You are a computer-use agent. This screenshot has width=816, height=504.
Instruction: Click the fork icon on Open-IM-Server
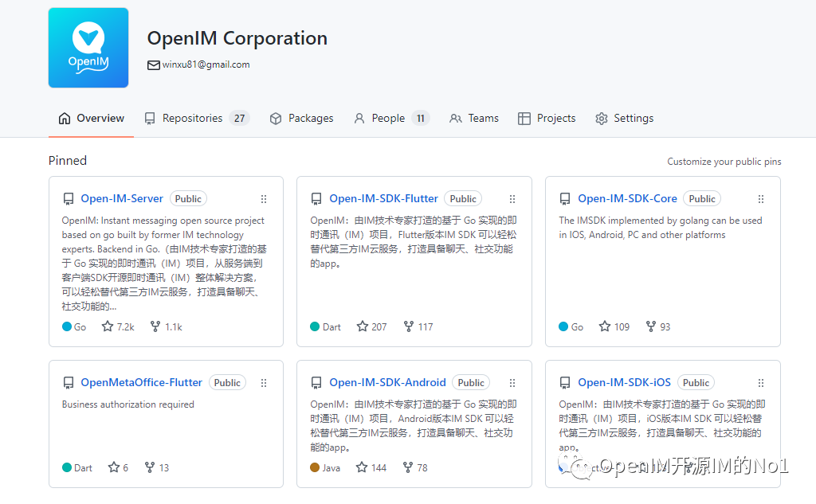(155, 326)
